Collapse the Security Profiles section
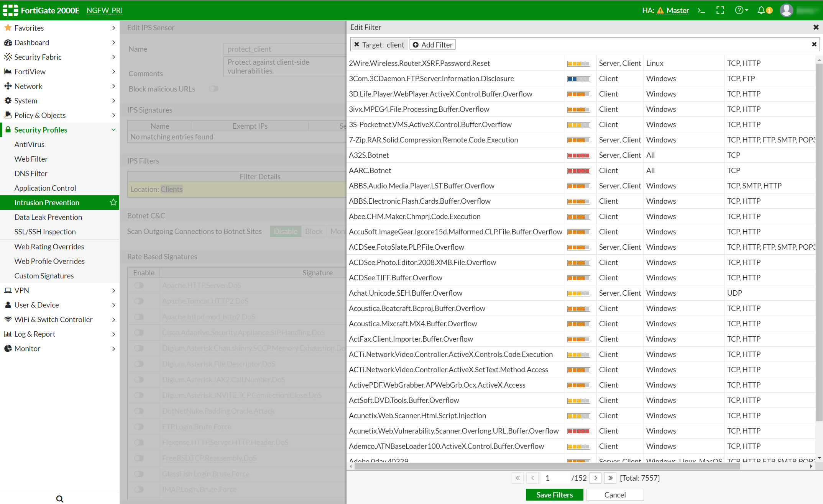The width and height of the screenshot is (823, 504). coord(113,129)
